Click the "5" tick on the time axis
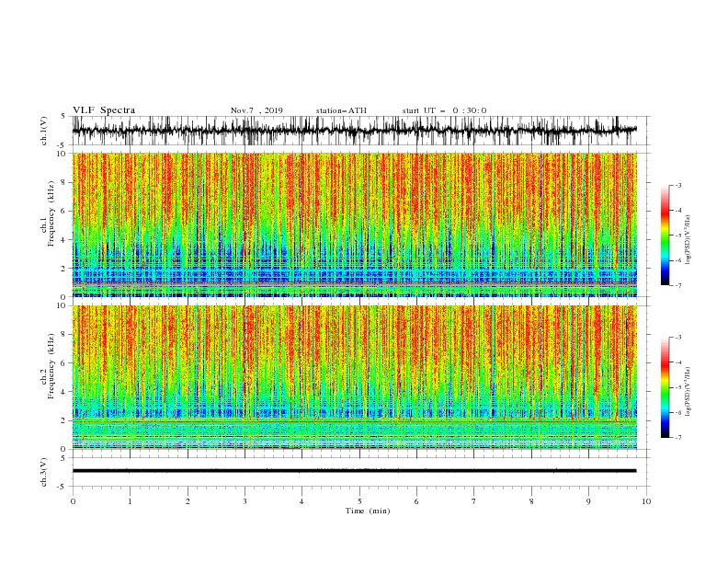Image resolution: width=728 pixels, height=563 pixels. (x=359, y=501)
